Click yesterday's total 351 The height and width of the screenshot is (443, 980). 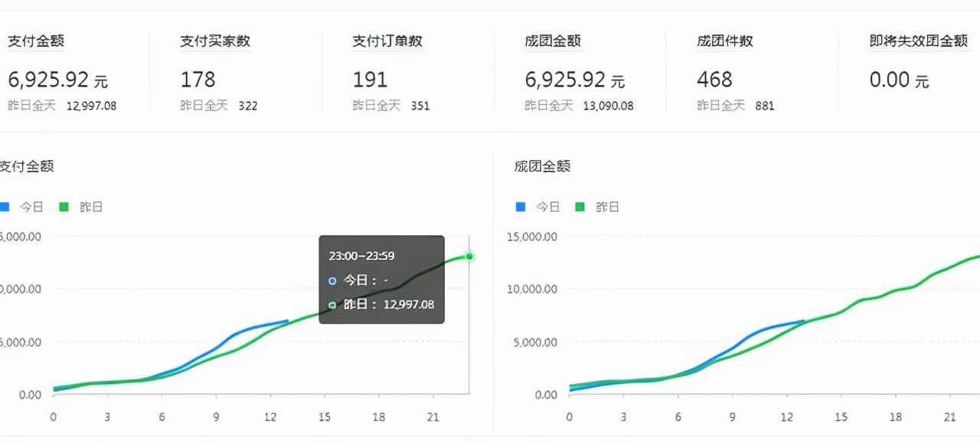420,106
